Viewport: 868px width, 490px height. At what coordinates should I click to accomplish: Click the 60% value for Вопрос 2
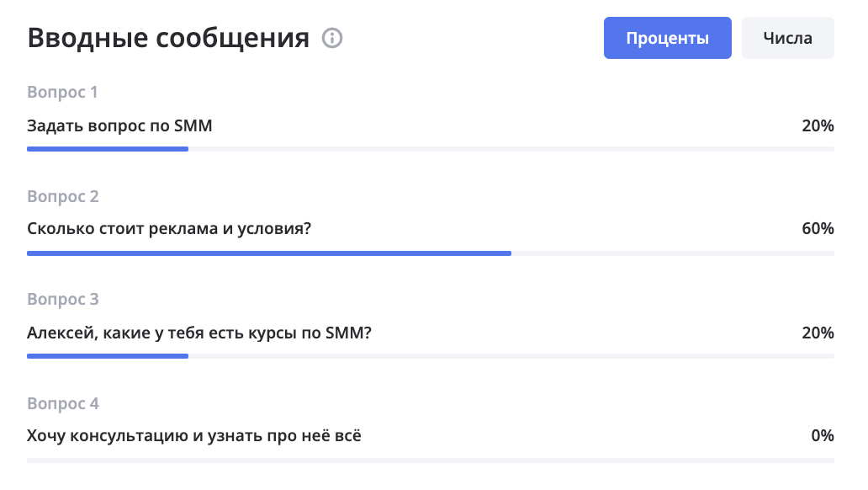[818, 228]
